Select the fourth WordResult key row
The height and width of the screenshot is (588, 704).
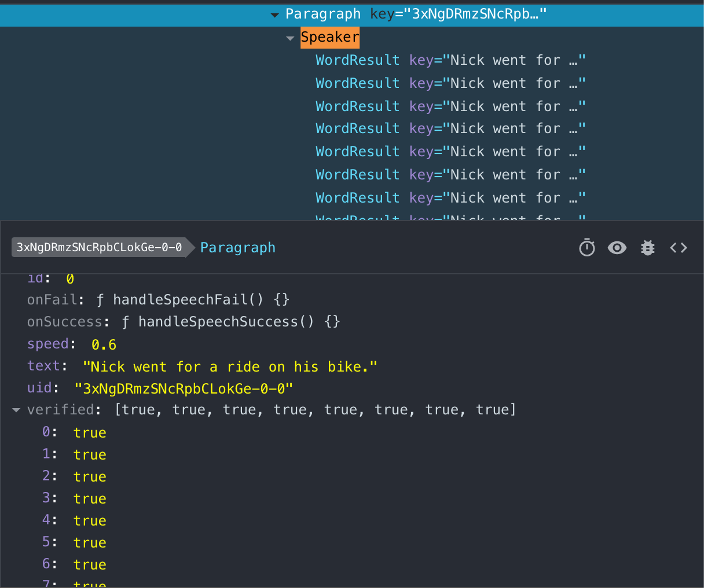pos(357,128)
